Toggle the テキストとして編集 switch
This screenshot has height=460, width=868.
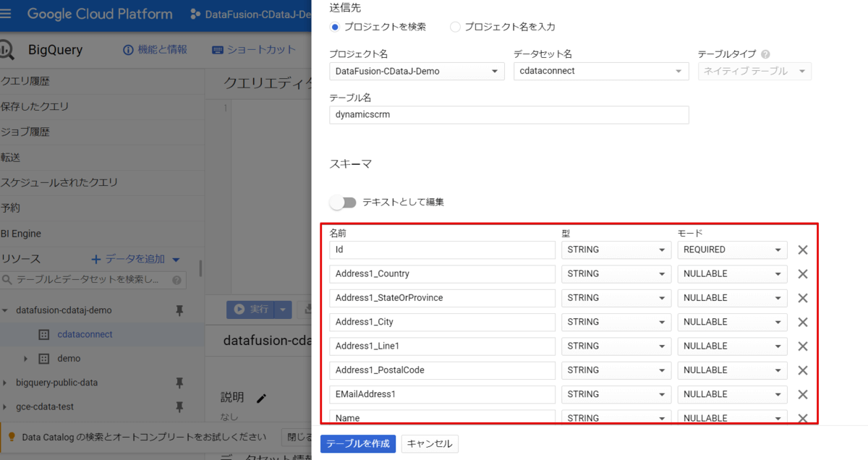343,202
